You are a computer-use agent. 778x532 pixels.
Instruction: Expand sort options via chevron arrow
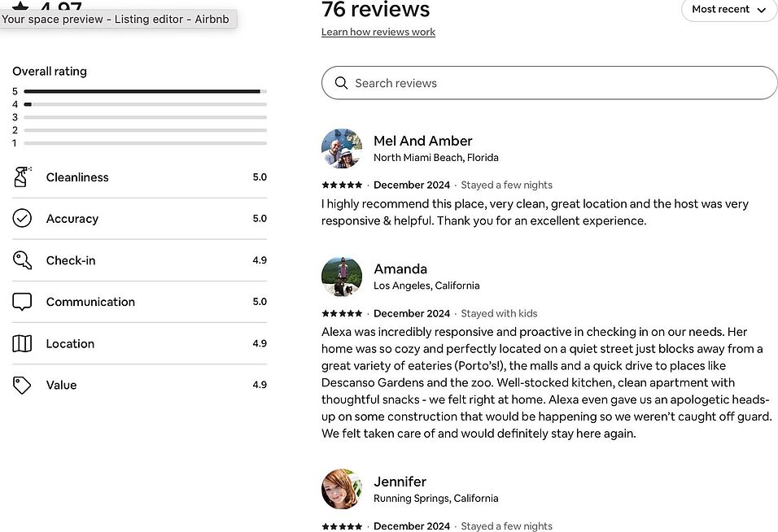click(762, 10)
